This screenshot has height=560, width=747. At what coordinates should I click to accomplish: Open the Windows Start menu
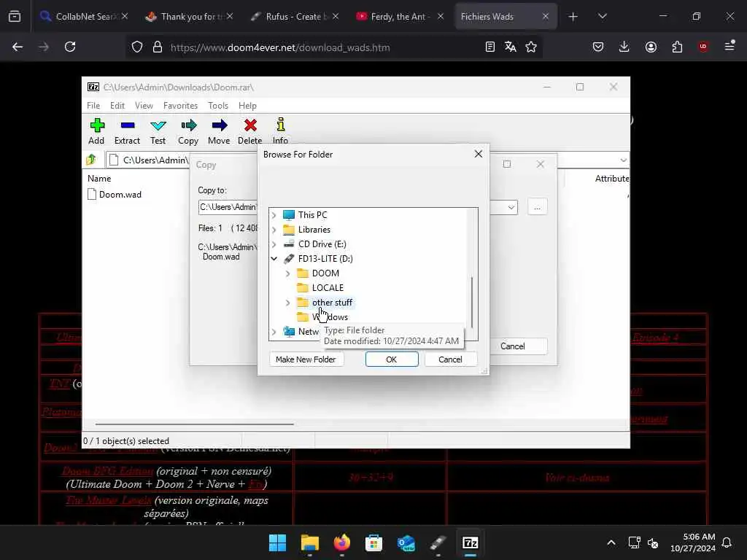[x=278, y=542]
